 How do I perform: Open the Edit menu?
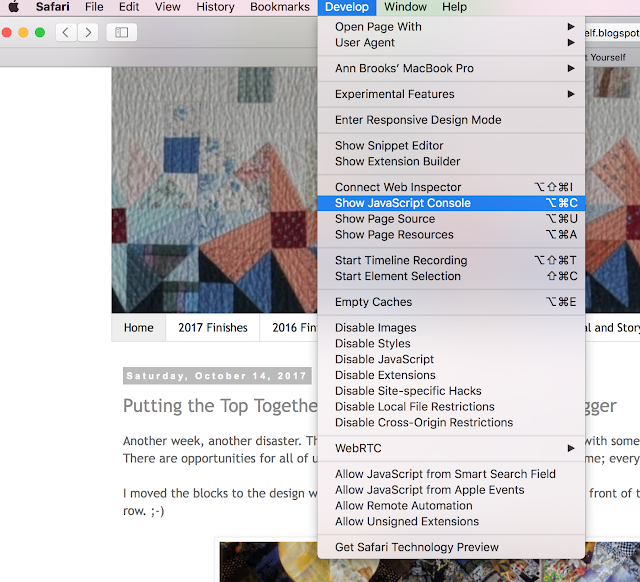pyautogui.click(x=129, y=7)
